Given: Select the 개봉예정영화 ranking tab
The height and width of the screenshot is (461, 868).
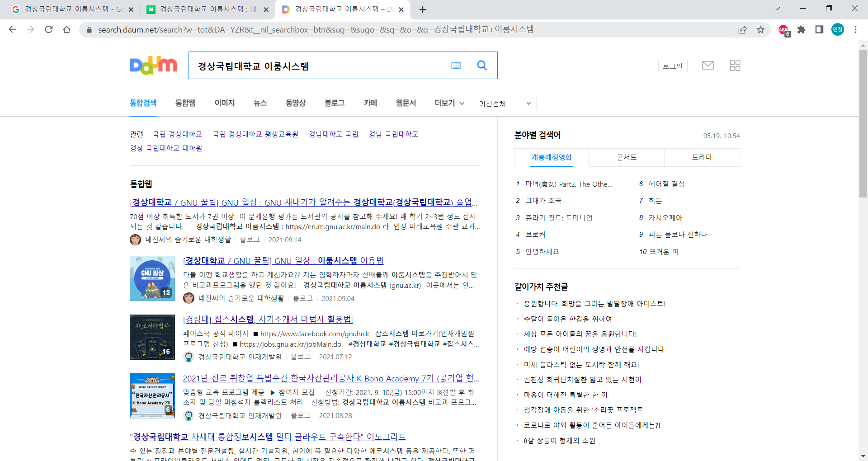Looking at the screenshot, I should point(552,157).
